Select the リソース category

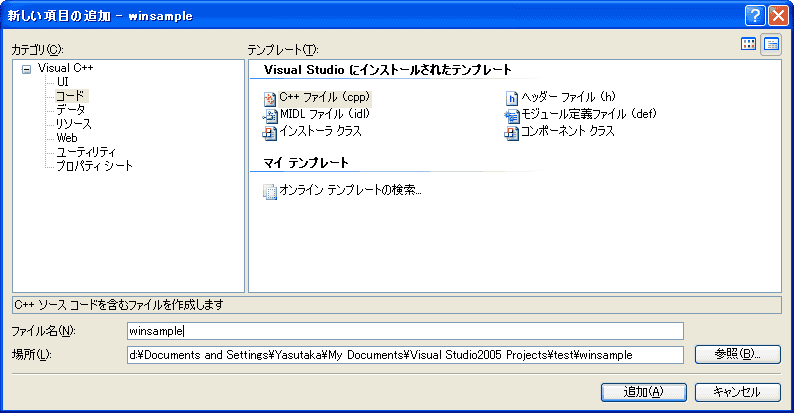tap(74, 123)
